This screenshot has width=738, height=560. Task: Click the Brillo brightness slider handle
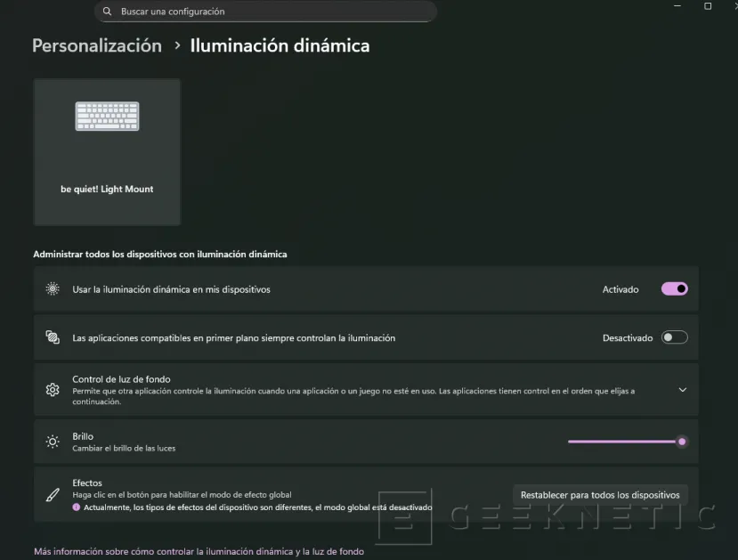pos(682,442)
